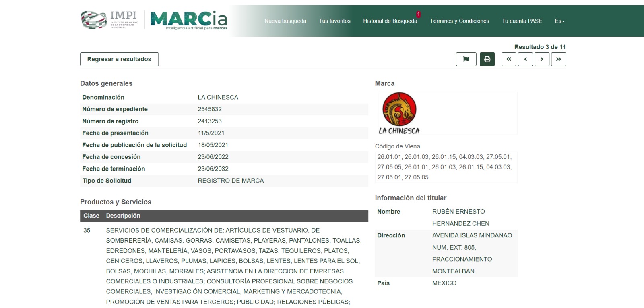Open Tu cuenta PASE
644x308 pixels.
522,21
